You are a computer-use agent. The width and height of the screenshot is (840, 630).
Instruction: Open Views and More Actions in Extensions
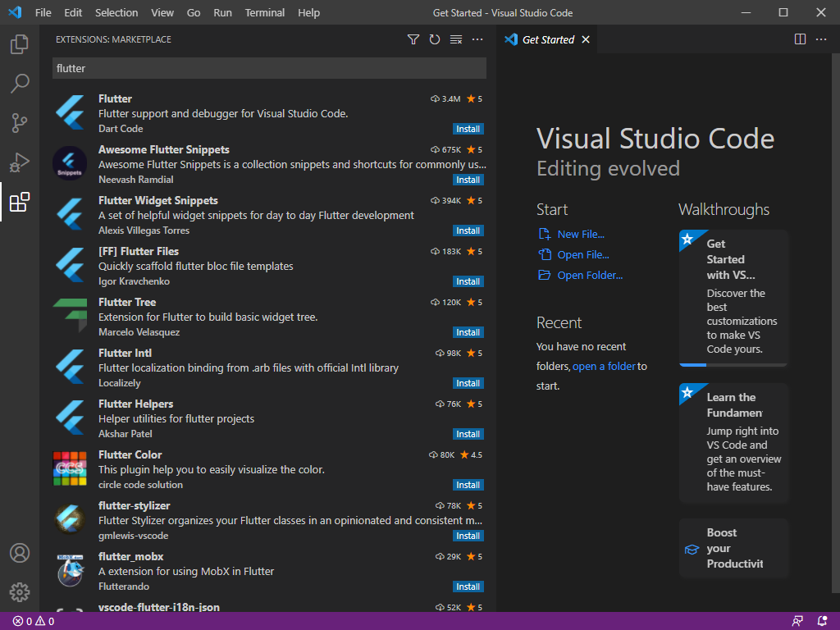coord(477,39)
